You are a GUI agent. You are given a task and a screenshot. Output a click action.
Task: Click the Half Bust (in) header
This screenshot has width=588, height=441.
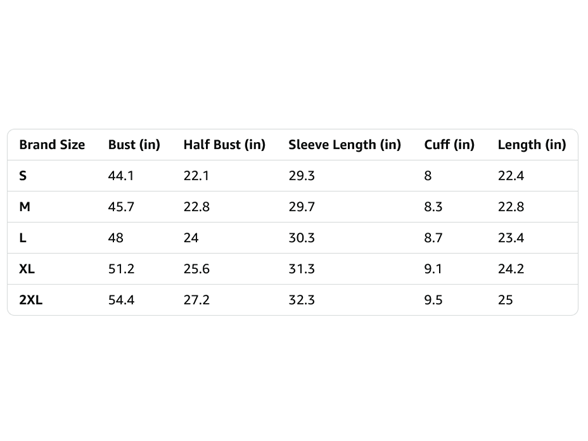224,145
